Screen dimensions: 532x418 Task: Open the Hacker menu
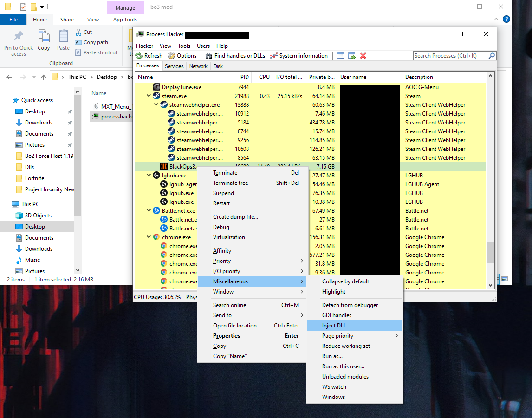(144, 46)
